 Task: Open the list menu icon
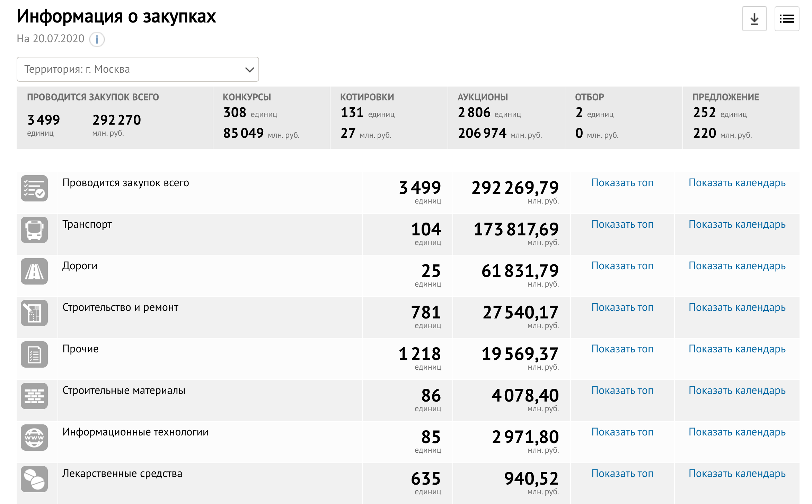pos(787,19)
